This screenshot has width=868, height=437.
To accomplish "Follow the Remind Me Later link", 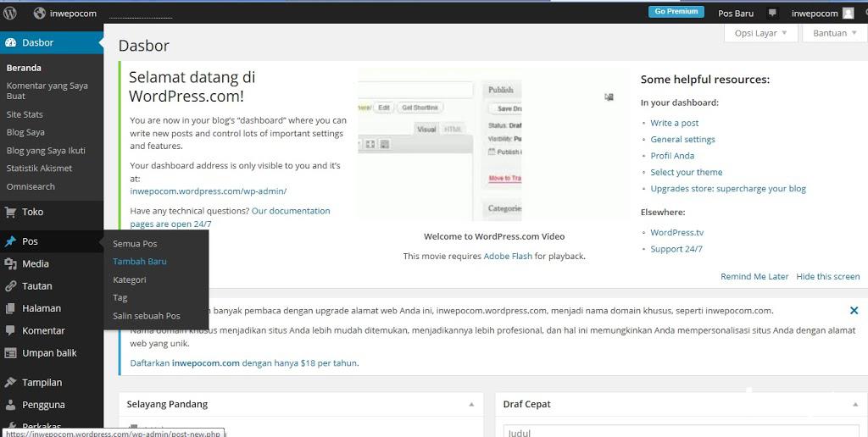I will point(754,276).
